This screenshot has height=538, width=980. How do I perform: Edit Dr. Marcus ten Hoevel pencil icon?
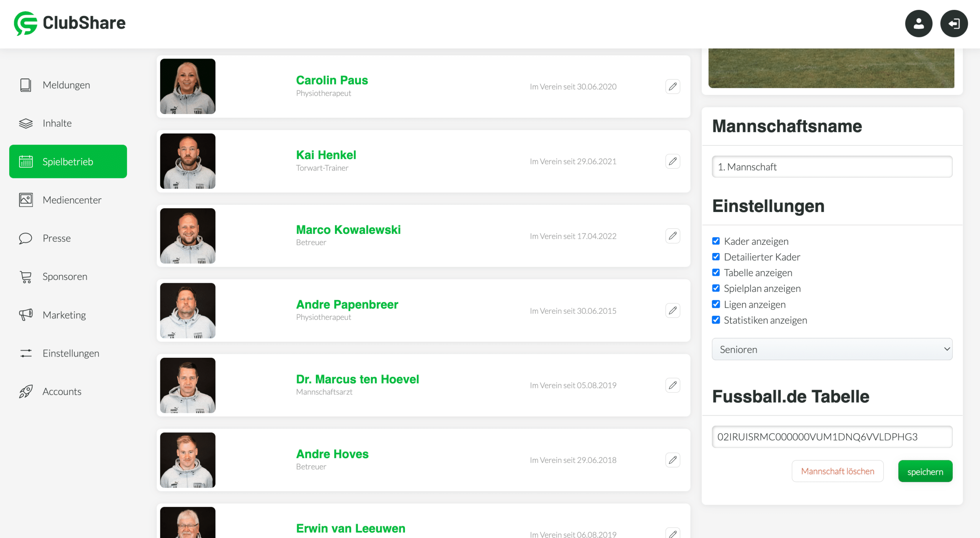673,385
